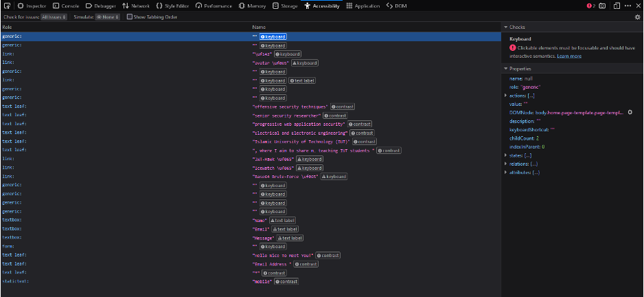Open the Check for issues dropdown
The height and width of the screenshot is (297, 644).
click(54, 16)
